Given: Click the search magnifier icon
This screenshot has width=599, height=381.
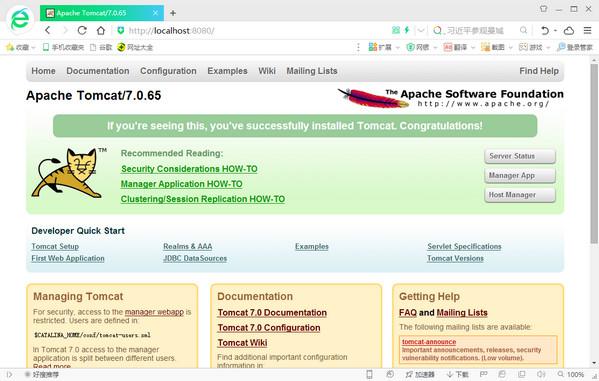Looking at the screenshot, I should (x=524, y=30).
